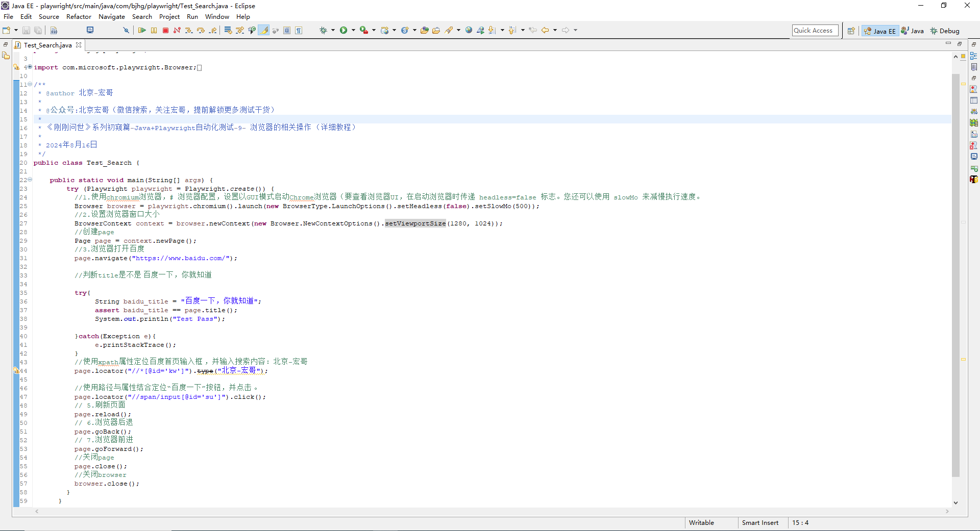The height and width of the screenshot is (531, 980).
Task: Click the vertical scrollbar down arrow
Action: point(955,503)
